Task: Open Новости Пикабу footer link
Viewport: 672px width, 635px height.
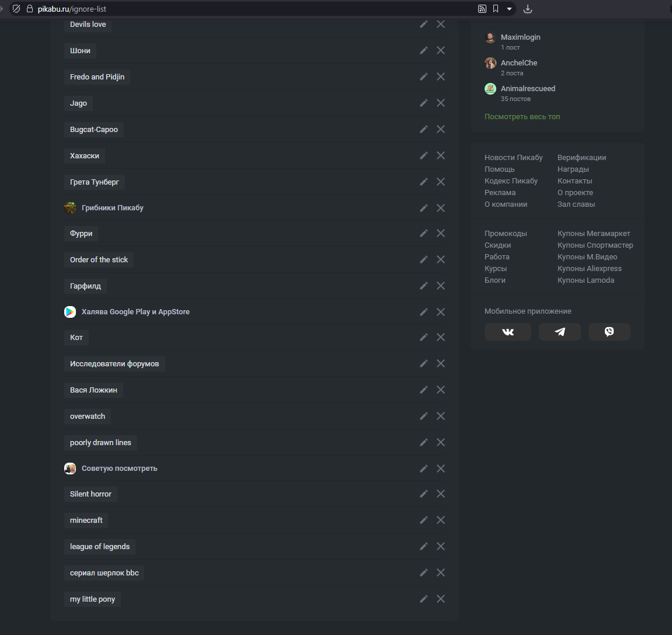Action: tap(513, 157)
